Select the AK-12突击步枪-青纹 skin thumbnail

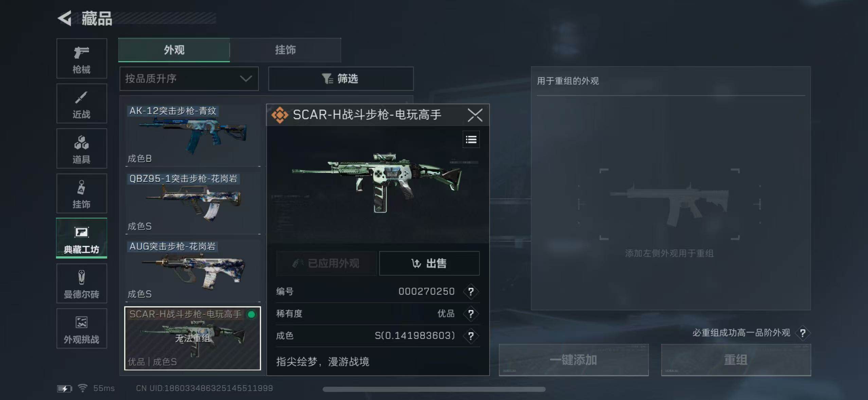[x=193, y=135]
